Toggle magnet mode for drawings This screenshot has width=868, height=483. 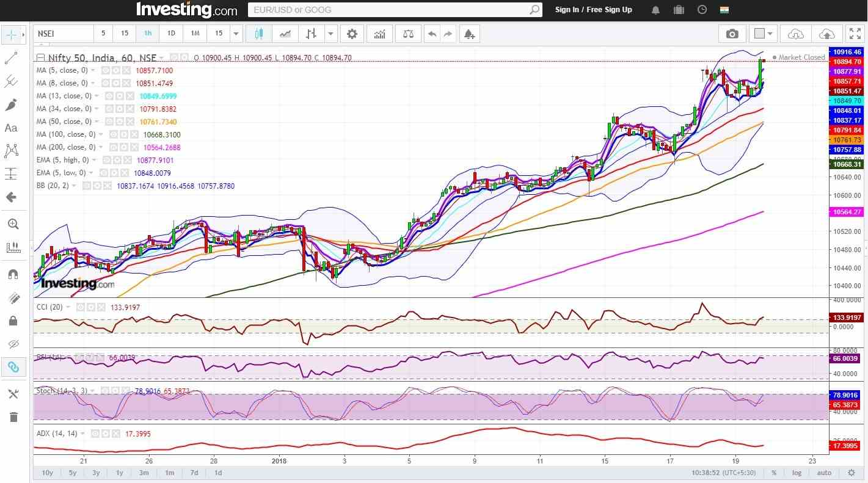[x=13, y=274]
